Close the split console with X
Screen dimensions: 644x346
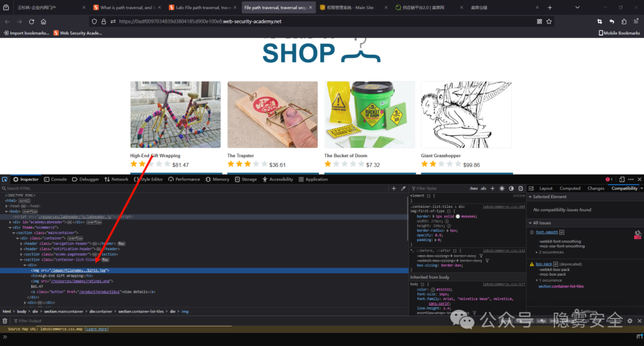pos(639,321)
